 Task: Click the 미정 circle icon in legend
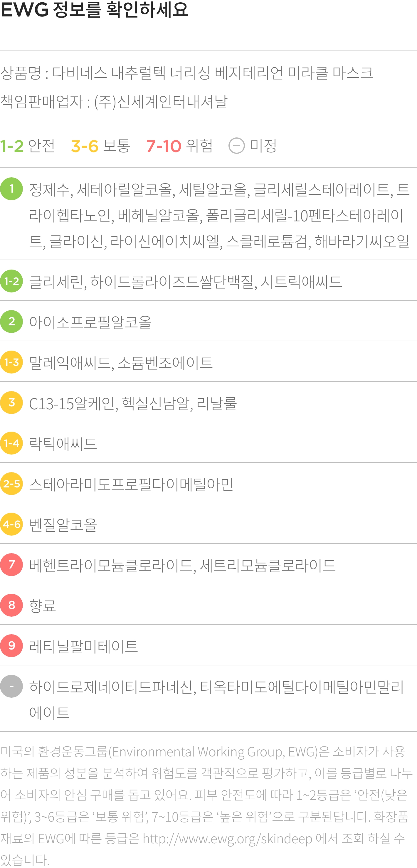[x=236, y=146]
